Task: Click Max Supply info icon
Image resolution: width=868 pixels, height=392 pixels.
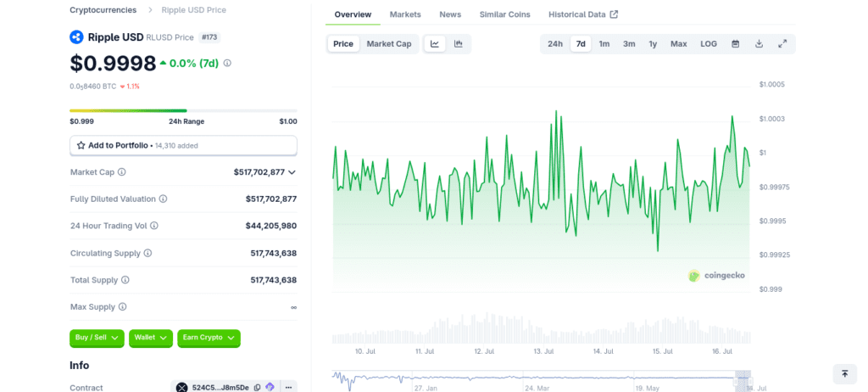Action: click(x=122, y=306)
